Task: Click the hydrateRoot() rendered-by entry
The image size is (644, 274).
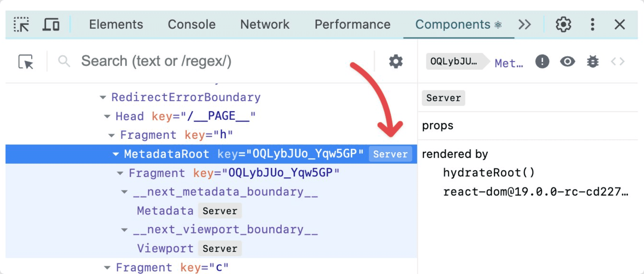Action: (x=489, y=173)
